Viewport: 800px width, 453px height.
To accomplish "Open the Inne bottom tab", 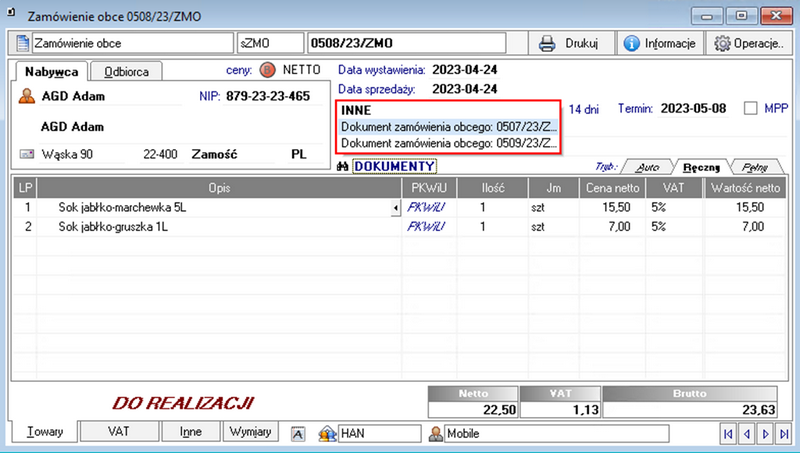I will click(x=190, y=432).
